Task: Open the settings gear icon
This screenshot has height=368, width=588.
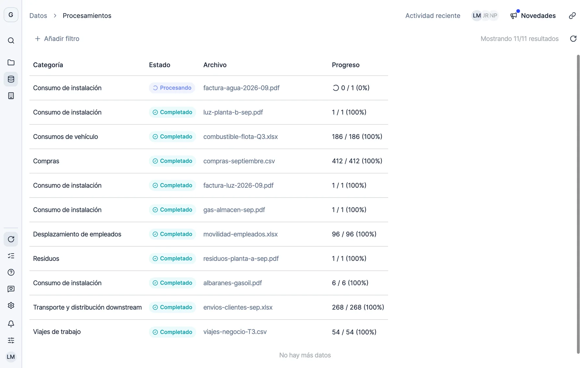Action: click(11, 306)
